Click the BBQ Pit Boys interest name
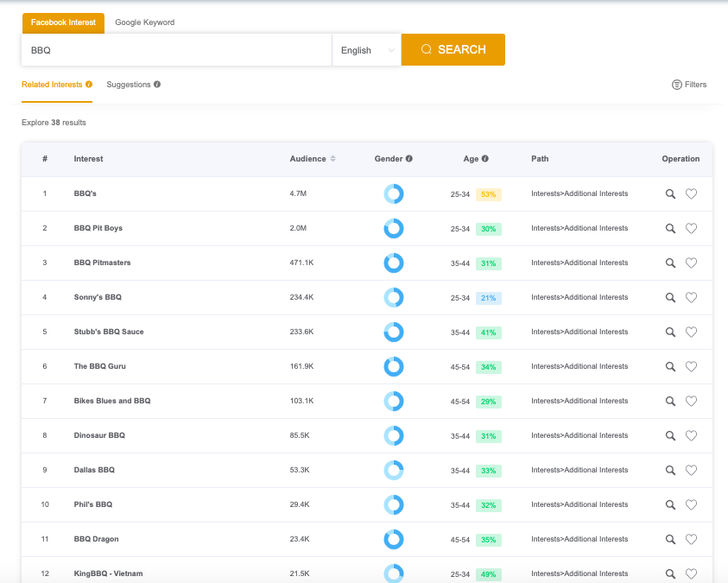The width and height of the screenshot is (728, 583). [x=98, y=228]
